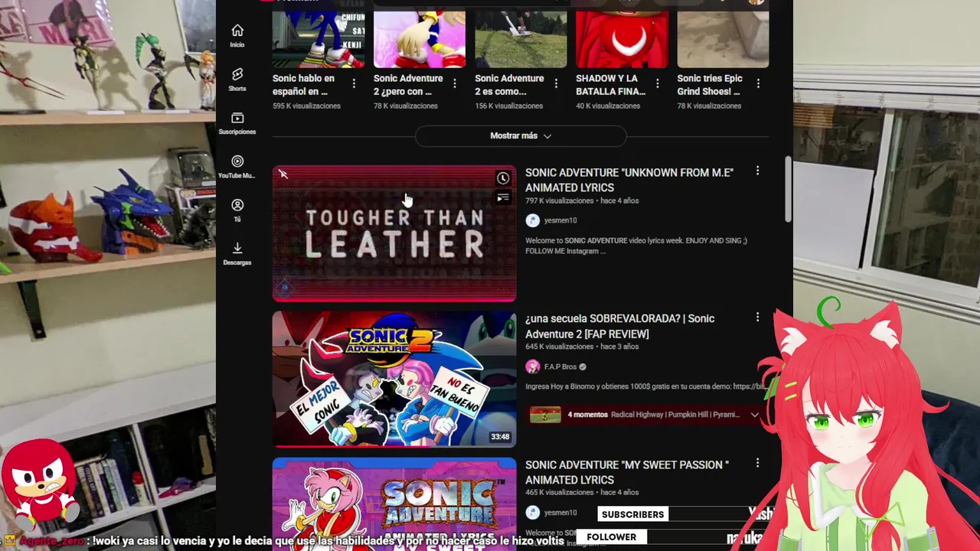Viewport: 980px width, 551px height.
Task: Open yesmen10 channel name under UNKNOWN FROM M.E
Action: coord(560,220)
